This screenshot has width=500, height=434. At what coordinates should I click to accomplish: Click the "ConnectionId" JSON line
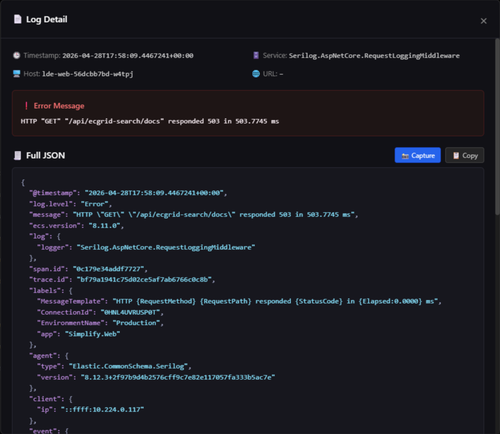coord(100,312)
